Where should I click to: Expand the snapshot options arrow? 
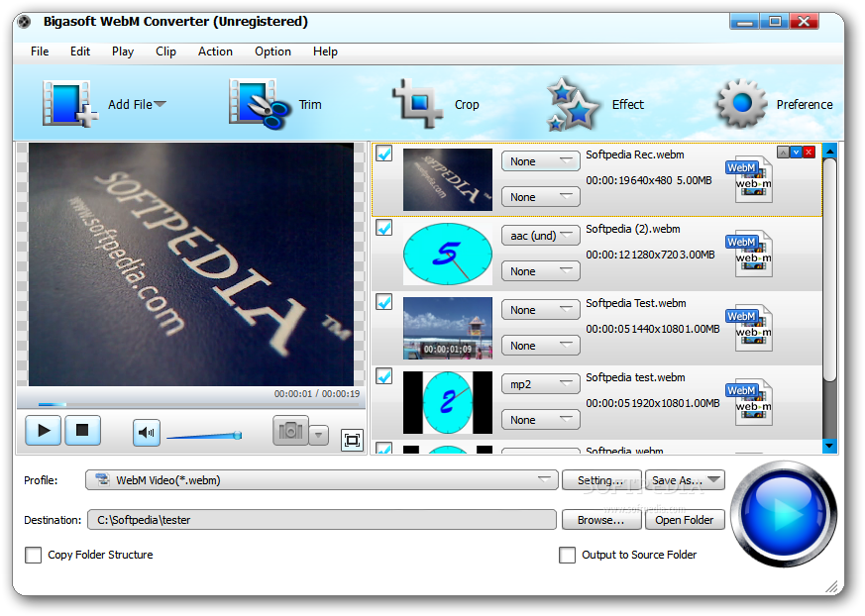[319, 435]
